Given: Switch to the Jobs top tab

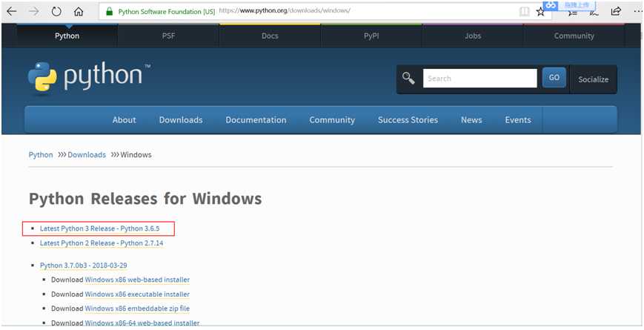Looking at the screenshot, I should 473,36.
